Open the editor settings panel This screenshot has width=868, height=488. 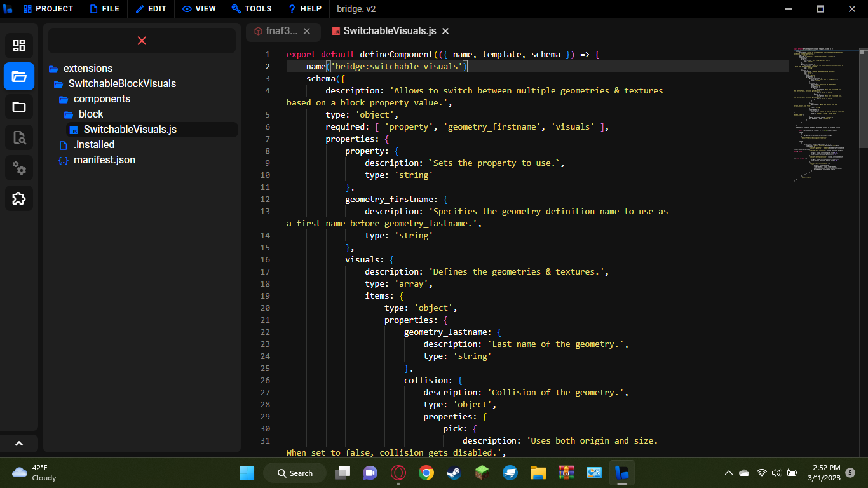pyautogui.click(x=19, y=168)
